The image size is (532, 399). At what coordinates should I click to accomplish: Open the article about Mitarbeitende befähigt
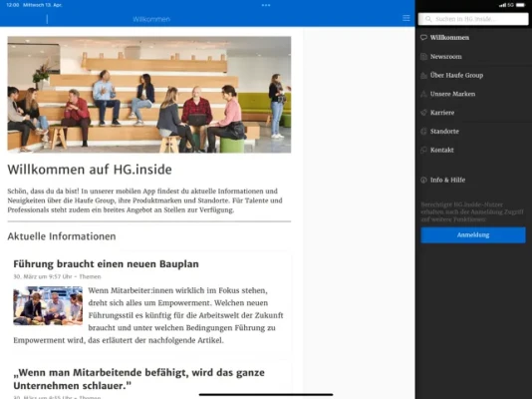pos(138,379)
